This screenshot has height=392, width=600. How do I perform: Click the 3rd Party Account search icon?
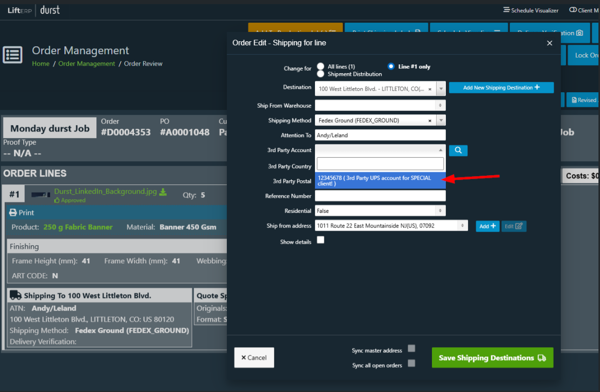pyautogui.click(x=458, y=150)
